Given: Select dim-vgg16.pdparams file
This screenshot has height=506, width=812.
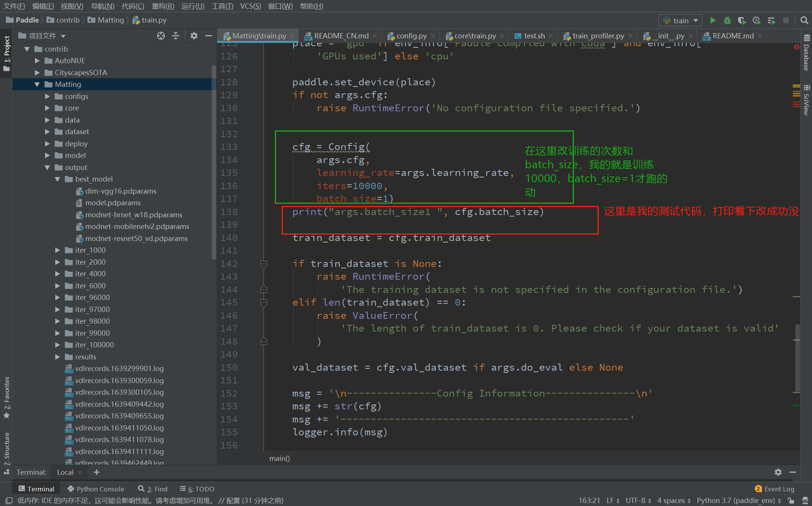Looking at the screenshot, I should [x=121, y=191].
